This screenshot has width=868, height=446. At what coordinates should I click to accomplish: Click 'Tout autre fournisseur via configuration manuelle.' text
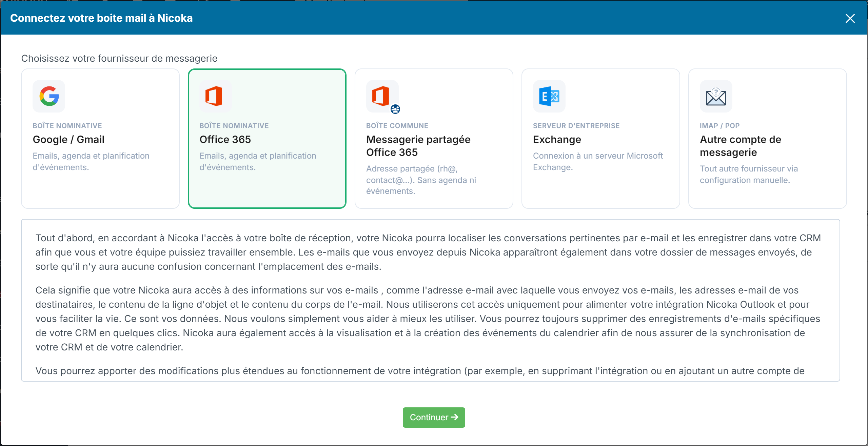coord(749,174)
